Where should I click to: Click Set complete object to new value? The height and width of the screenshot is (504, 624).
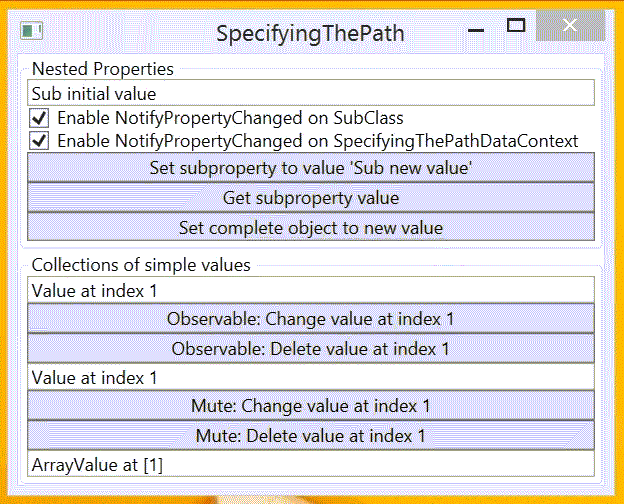coord(311,227)
